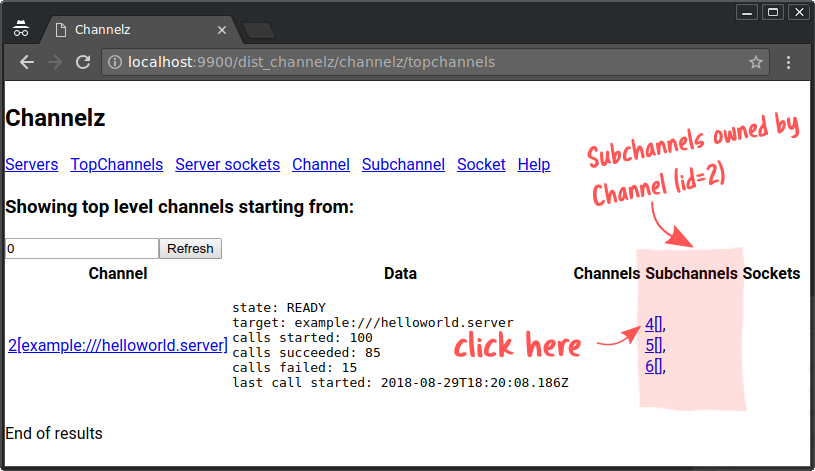Image resolution: width=815 pixels, height=471 pixels.
Task: Click the browser forward arrow
Action: pyautogui.click(x=55, y=62)
